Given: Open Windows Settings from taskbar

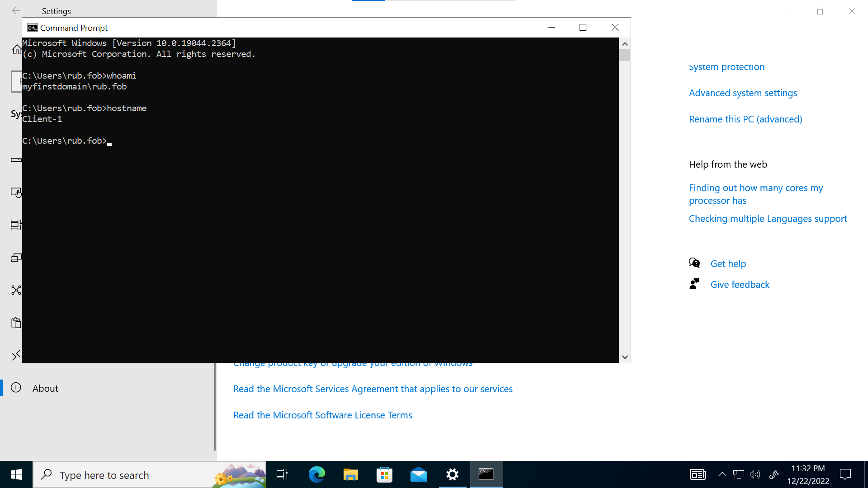Looking at the screenshot, I should (453, 474).
